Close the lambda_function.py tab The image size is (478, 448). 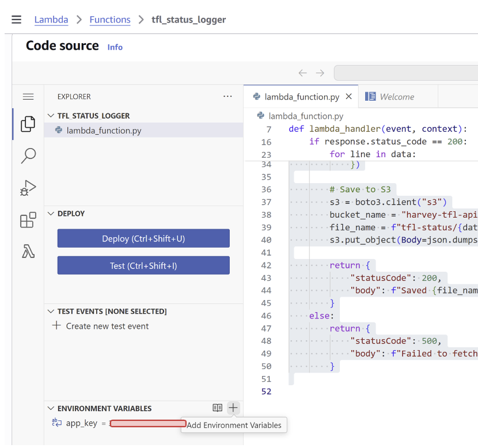(x=349, y=97)
